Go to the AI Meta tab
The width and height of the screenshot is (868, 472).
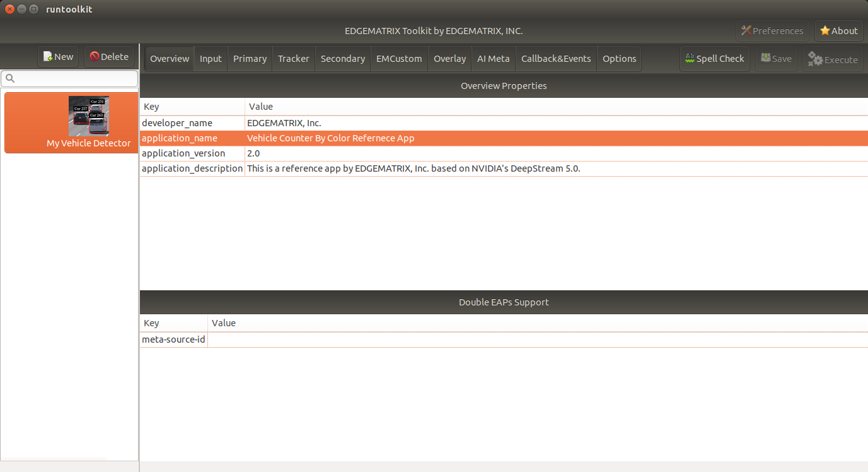tap(494, 59)
